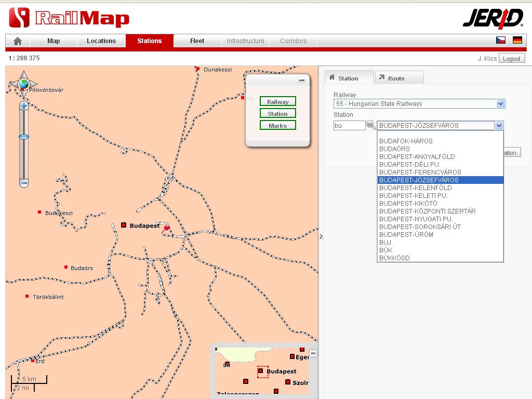Pick BUDAPEST-SOROKSÁRI ÚT entry

440,227
